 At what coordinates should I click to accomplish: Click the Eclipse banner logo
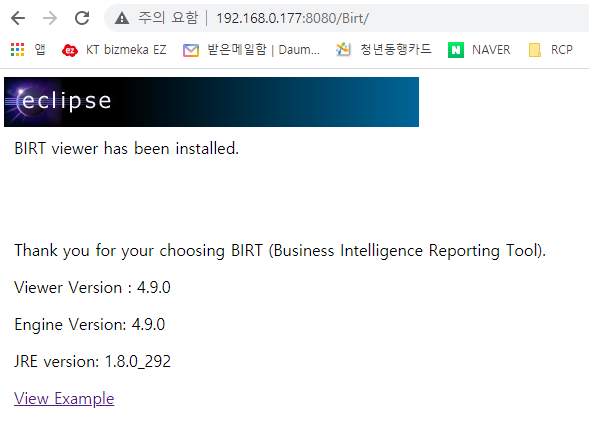pyautogui.click(x=211, y=102)
